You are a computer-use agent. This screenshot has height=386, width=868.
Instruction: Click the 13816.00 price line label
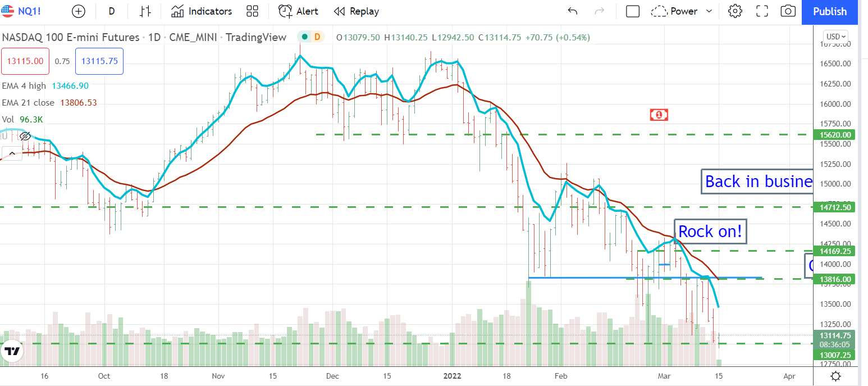[834, 279]
